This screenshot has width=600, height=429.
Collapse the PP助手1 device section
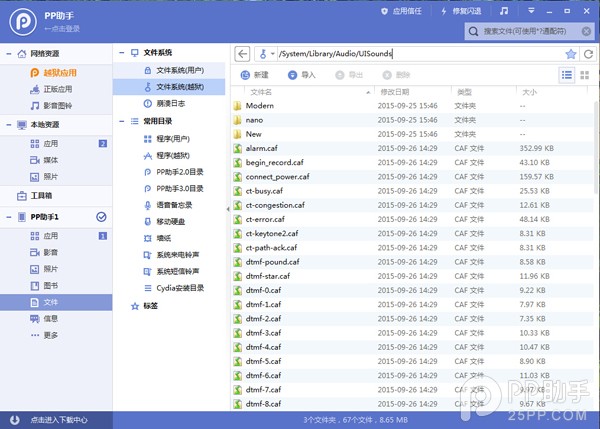pyautogui.click(x=8, y=217)
